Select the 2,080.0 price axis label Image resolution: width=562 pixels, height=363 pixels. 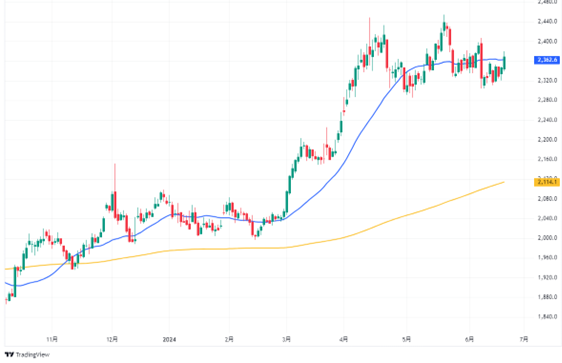coord(547,198)
